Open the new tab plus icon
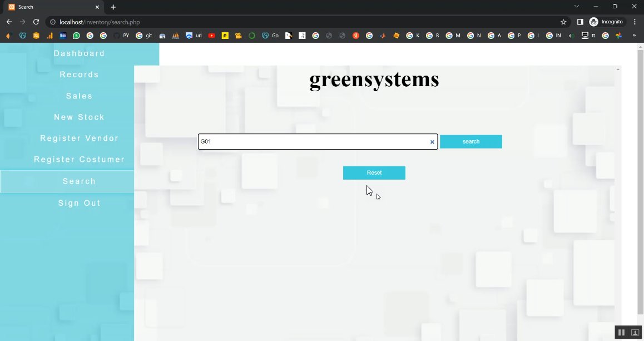 [x=113, y=7]
